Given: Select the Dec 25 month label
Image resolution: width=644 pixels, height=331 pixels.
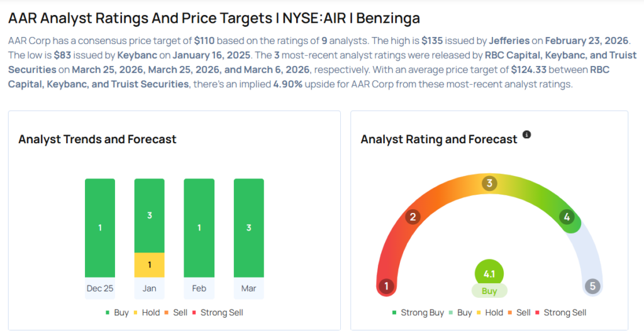Looking at the screenshot, I should pos(100,288).
